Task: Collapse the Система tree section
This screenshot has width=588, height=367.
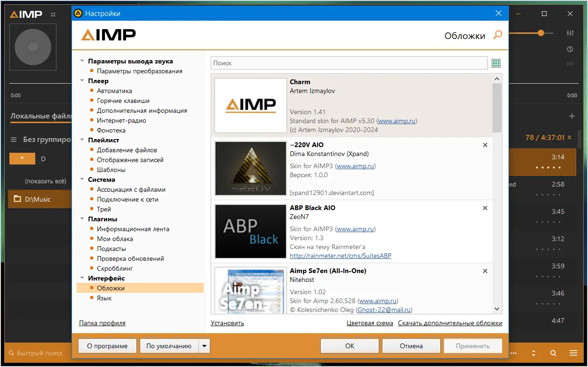Action: pyautogui.click(x=82, y=180)
